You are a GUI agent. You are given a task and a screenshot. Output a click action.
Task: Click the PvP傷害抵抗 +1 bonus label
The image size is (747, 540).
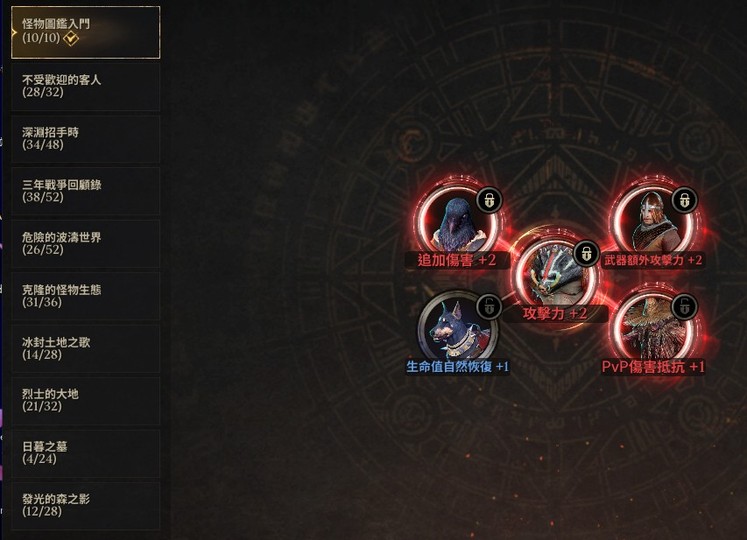[653, 367]
